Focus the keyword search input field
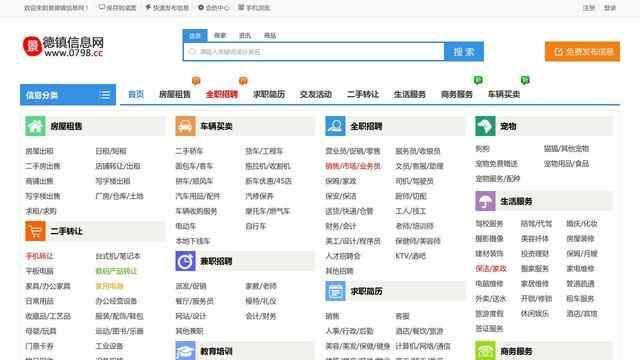 click(x=314, y=51)
